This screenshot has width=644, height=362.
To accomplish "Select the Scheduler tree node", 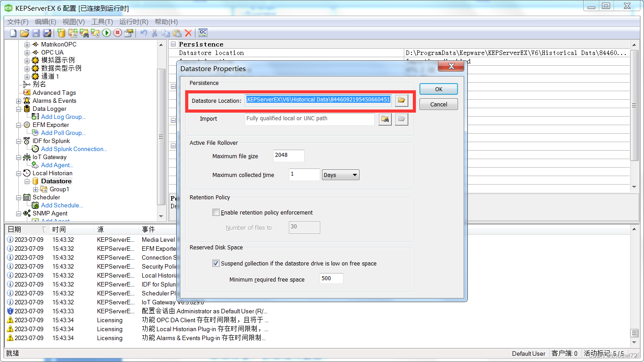I will pyautogui.click(x=47, y=197).
